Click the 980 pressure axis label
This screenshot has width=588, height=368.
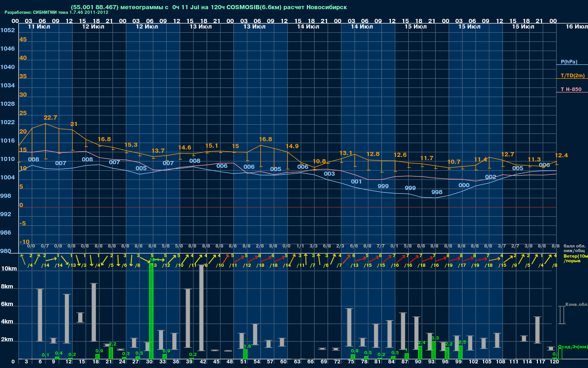tap(6, 251)
